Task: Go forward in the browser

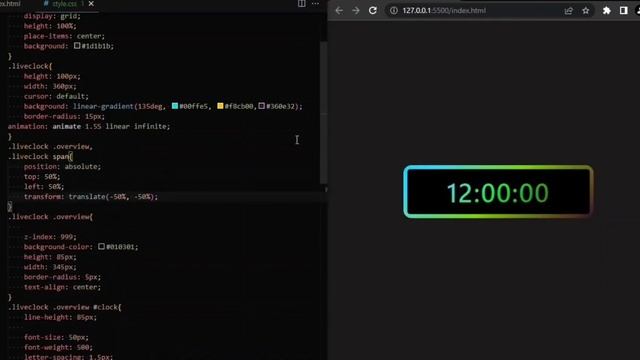Action: click(x=356, y=11)
